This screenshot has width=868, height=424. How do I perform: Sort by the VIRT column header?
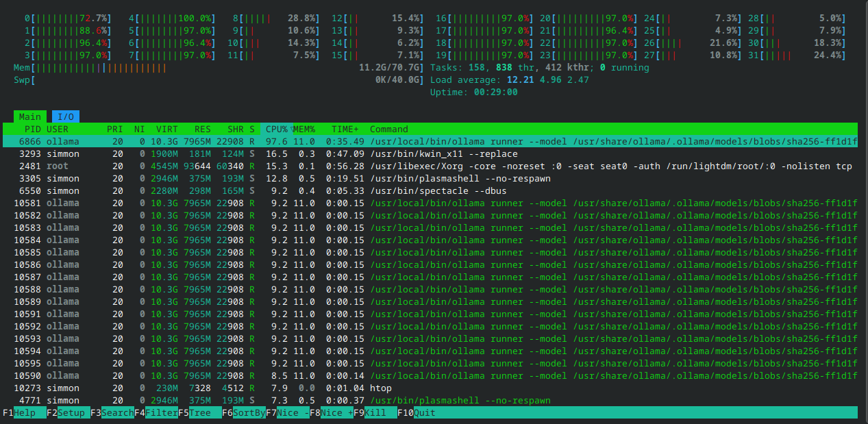(x=167, y=129)
